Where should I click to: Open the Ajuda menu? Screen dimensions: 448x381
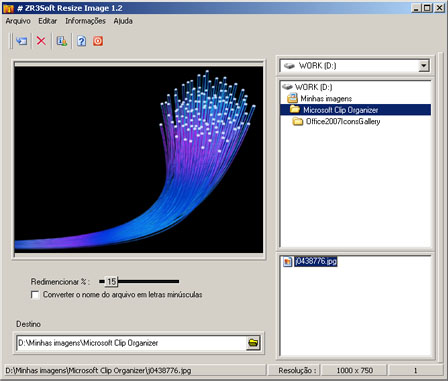[x=123, y=21]
